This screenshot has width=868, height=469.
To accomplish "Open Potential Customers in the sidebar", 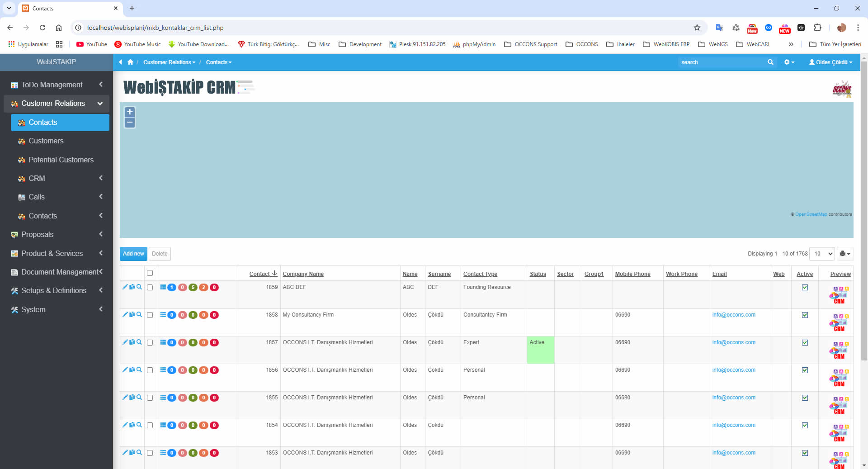I will point(60,160).
